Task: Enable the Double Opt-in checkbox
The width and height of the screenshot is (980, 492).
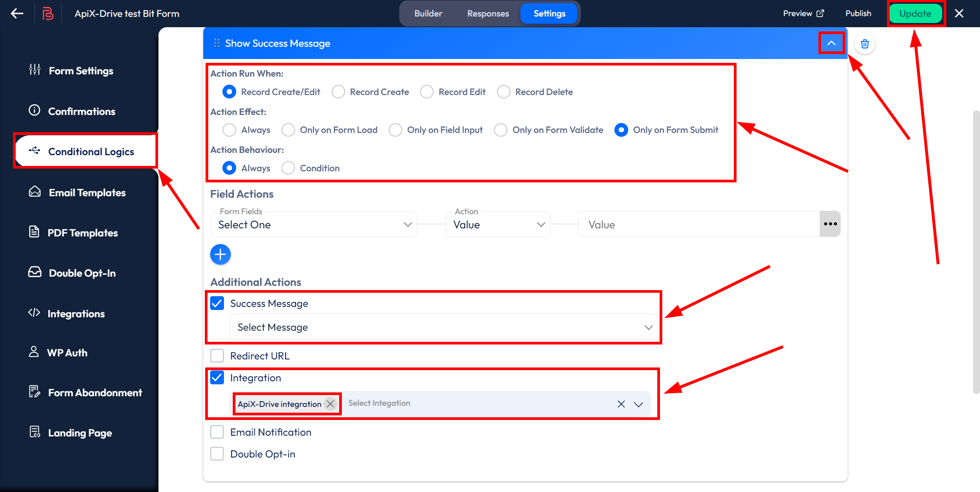Action: coord(217,454)
